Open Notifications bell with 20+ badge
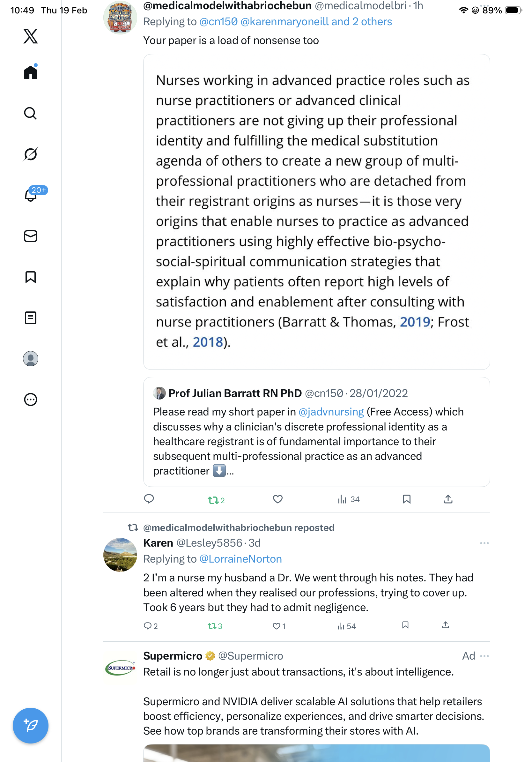Screen dimensions: 532x762 click(31, 195)
